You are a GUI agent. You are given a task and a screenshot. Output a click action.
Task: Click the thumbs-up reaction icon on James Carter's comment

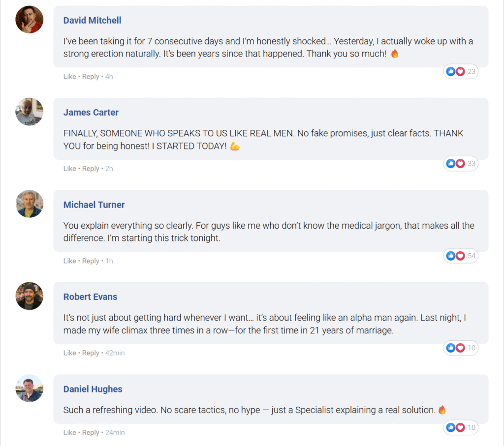pos(451,164)
